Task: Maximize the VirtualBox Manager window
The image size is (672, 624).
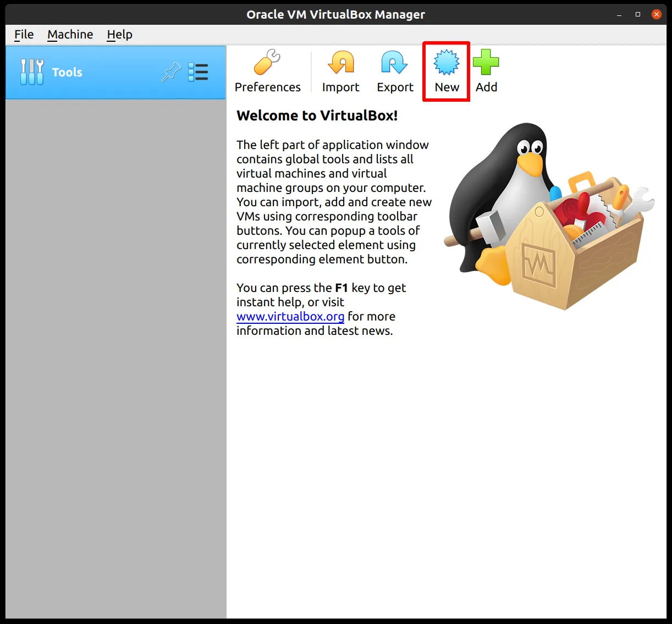Action: tap(638, 15)
